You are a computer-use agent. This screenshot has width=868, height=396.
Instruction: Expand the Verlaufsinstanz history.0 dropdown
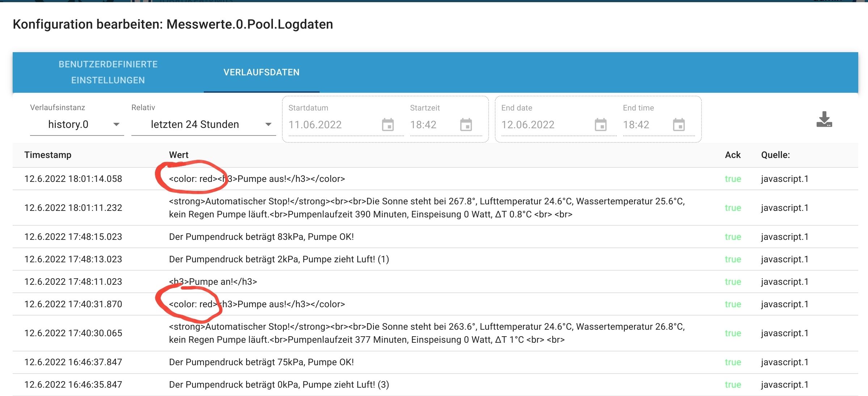pos(77,125)
